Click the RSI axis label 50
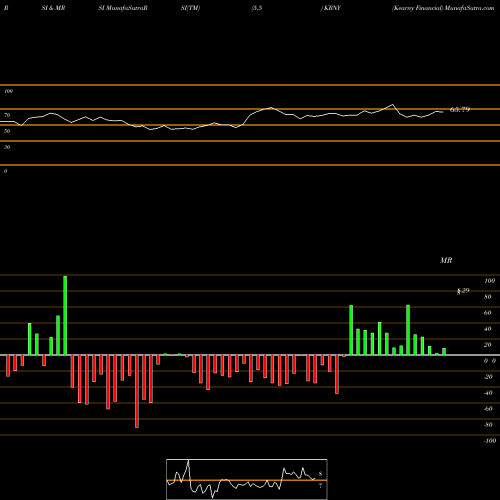Image resolution: width=500 pixels, height=500 pixels. (7, 131)
